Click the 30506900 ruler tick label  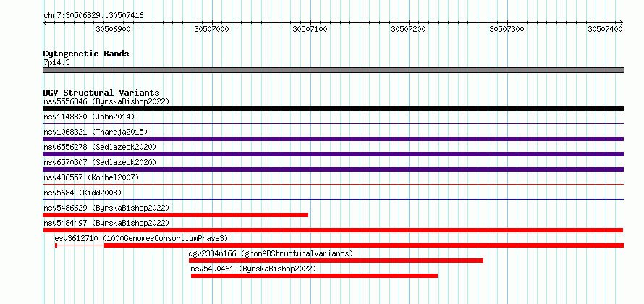click(113, 29)
